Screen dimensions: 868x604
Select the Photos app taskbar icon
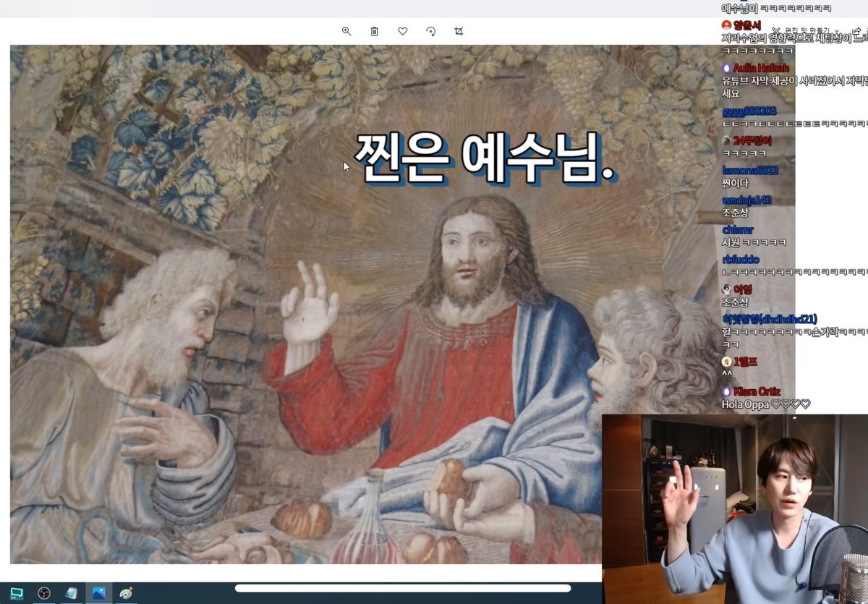(98, 593)
